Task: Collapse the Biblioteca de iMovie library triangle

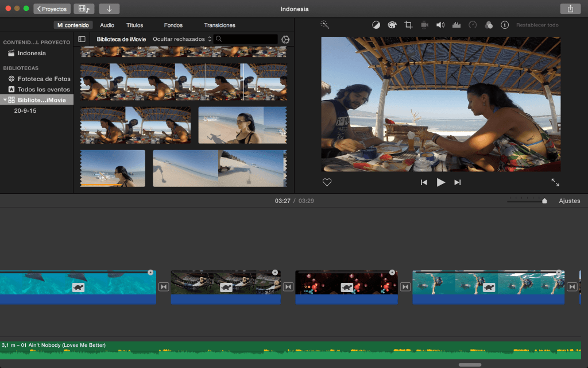Action: pos(5,100)
